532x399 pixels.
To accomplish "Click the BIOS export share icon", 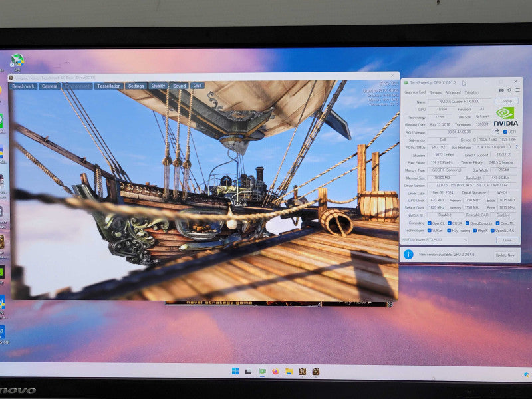I will coord(495,132).
